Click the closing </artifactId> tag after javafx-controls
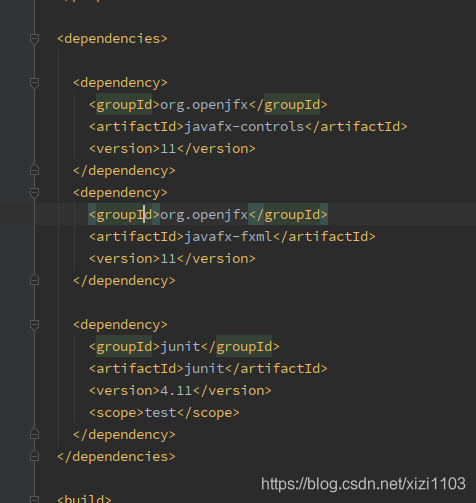The width and height of the screenshot is (476, 503). (x=356, y=127)
